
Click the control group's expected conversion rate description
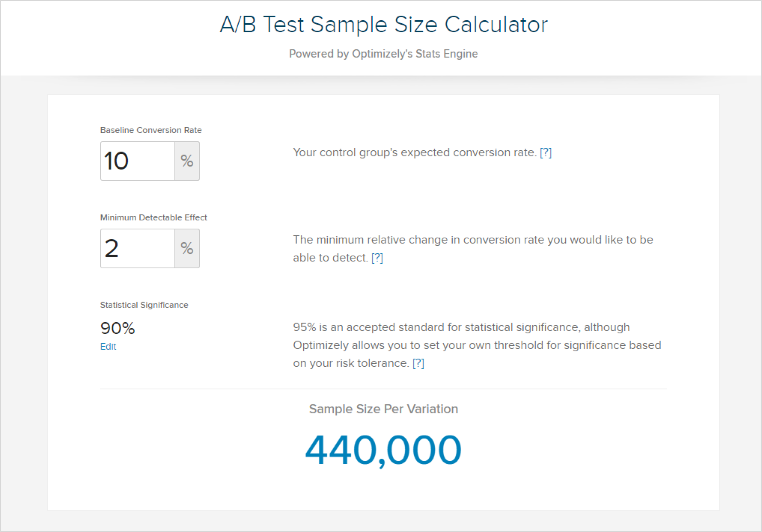(415, 152)
